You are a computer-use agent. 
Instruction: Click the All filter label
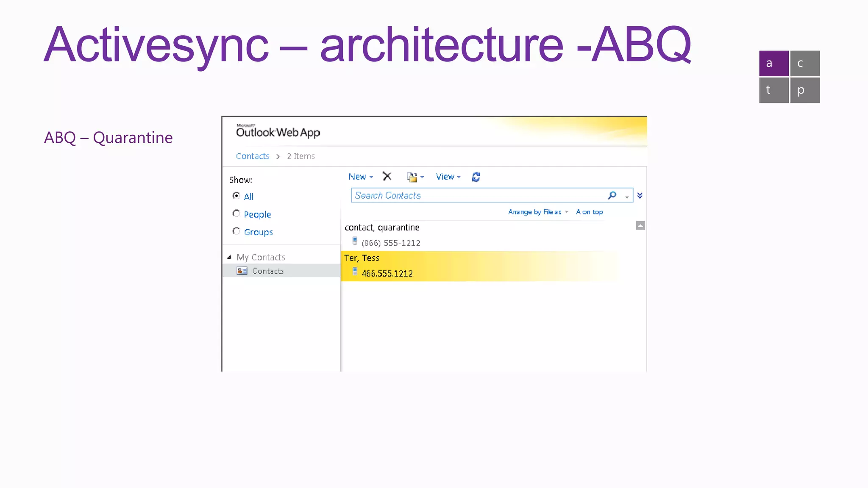click(249, 197)
